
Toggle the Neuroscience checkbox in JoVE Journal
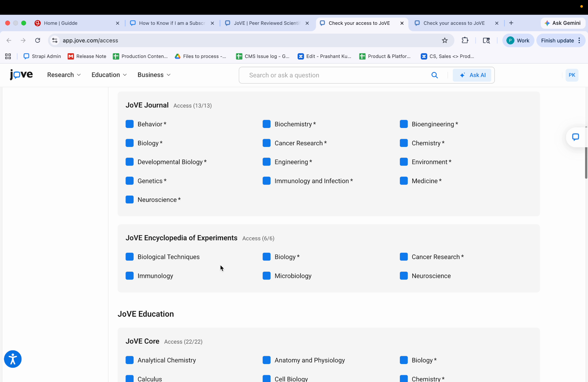click(x=130, y=199)
